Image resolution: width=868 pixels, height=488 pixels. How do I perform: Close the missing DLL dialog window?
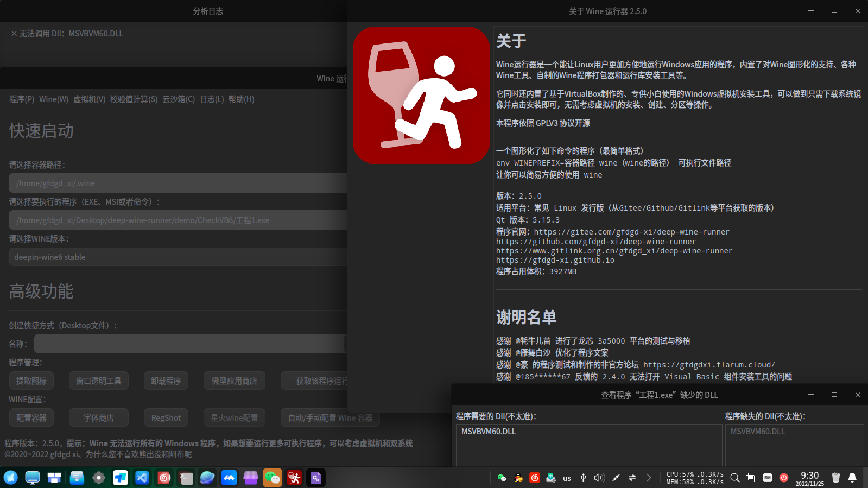[858, 395]
